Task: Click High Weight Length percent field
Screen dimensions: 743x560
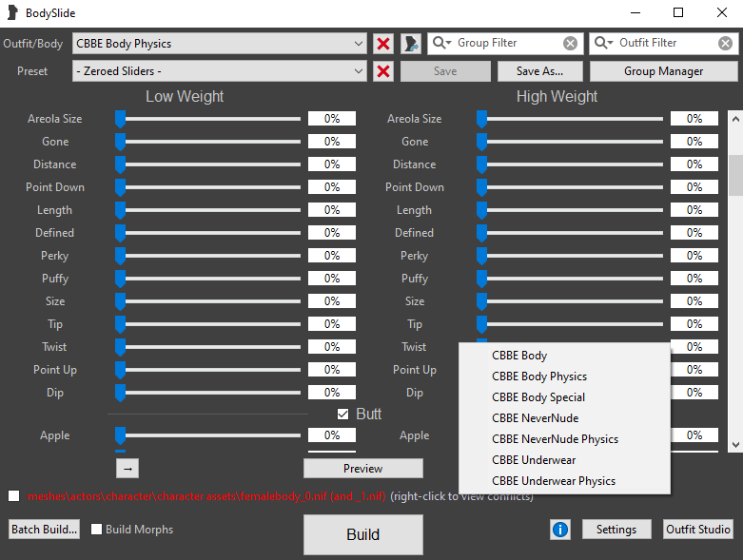Action: pos(694,210)
